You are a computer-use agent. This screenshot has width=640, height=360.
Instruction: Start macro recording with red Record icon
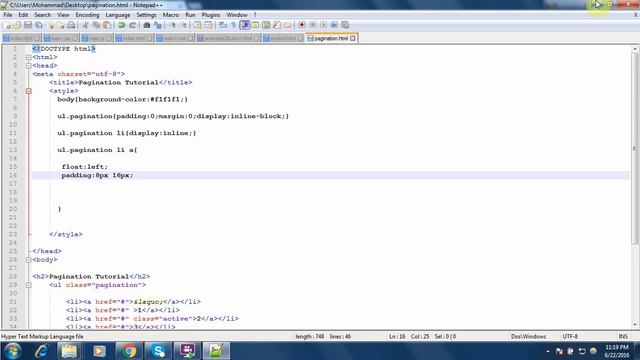point(302,25)
